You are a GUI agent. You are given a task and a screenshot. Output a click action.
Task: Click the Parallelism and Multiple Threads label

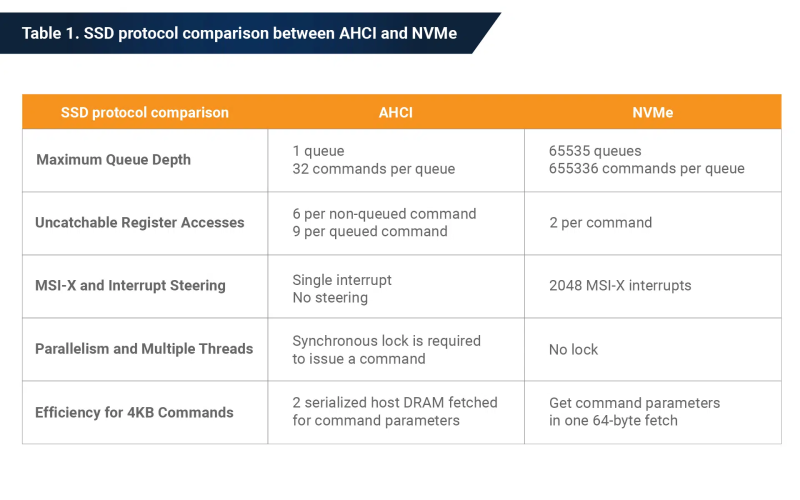[144, 348]
